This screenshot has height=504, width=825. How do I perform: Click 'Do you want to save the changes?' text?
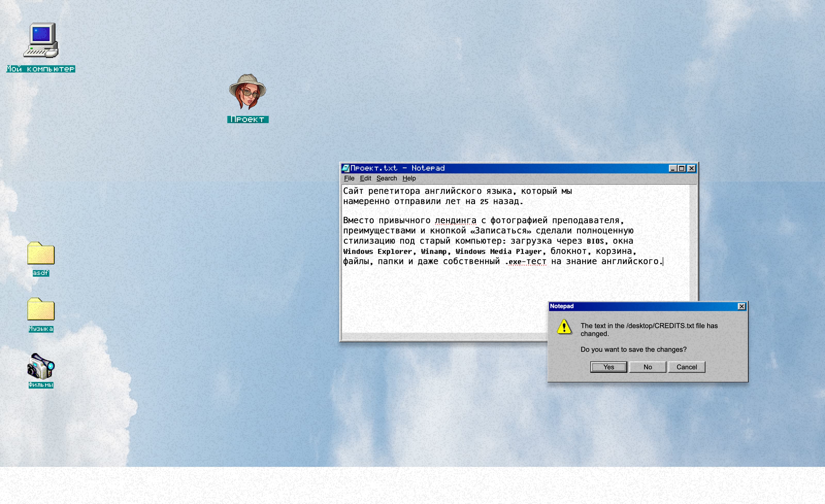click(x=633, y=349)
